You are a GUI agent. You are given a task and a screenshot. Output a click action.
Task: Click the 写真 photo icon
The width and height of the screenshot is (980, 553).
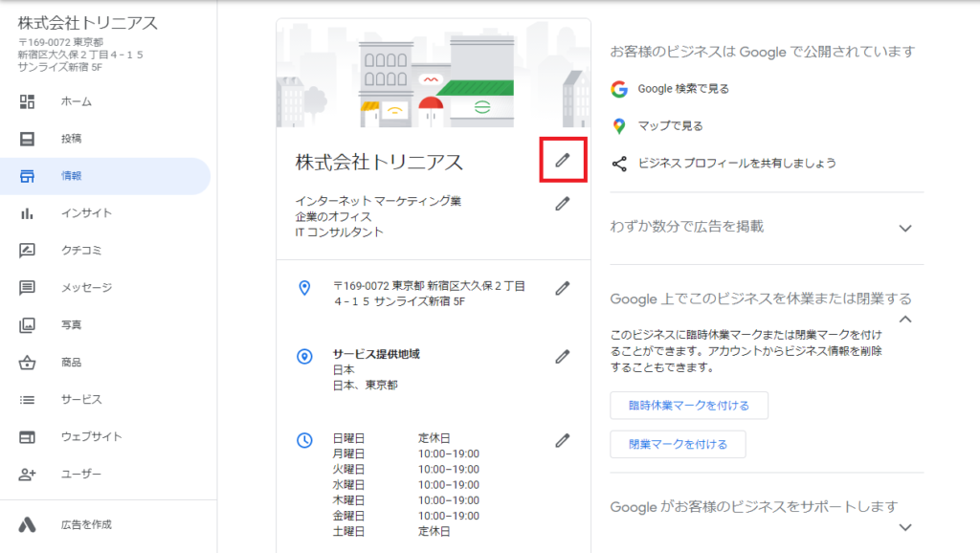coord(27,325)
